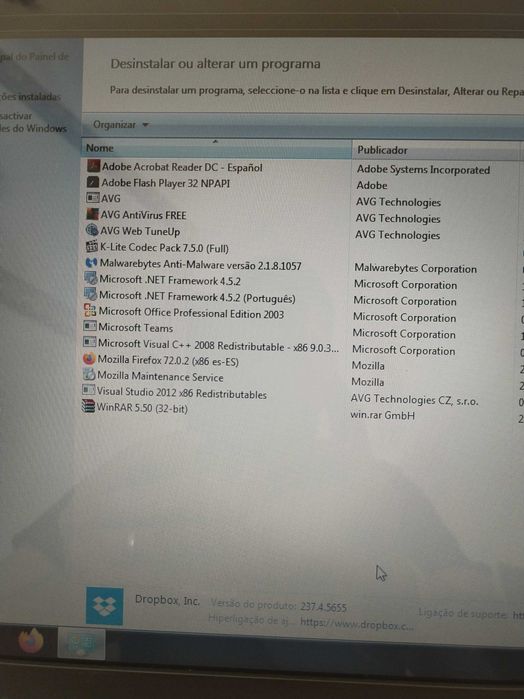Screen dimensions: 524x699
Task: Click the product version 237.4.5655 value
Action: (323, 607)
